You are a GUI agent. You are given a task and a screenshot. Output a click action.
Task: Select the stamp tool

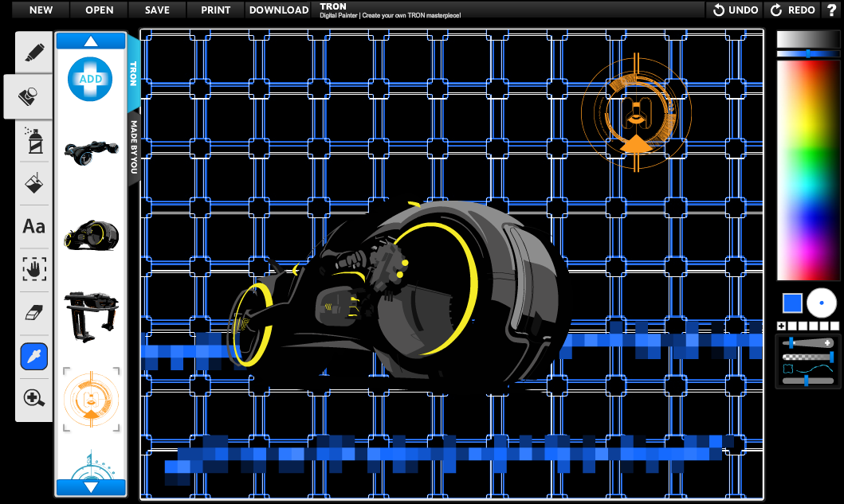click(x=28, y=96)
